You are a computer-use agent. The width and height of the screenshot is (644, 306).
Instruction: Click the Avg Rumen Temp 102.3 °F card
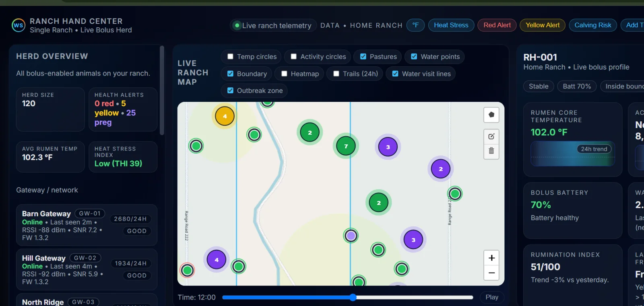point(50,157)
